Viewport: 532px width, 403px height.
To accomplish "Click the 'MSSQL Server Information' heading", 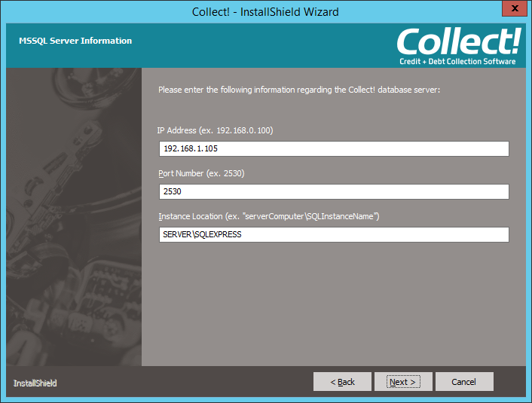I will click(x=75, y=41).
